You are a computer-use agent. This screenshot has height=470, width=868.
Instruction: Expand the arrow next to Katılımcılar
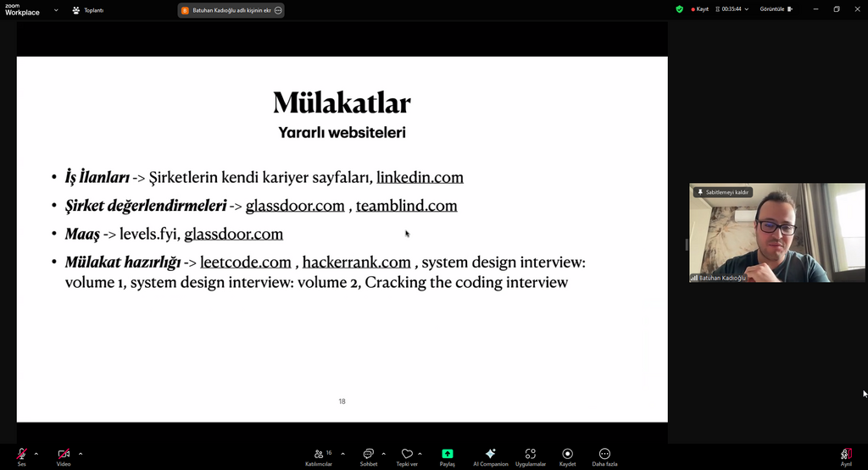(342, 454)
